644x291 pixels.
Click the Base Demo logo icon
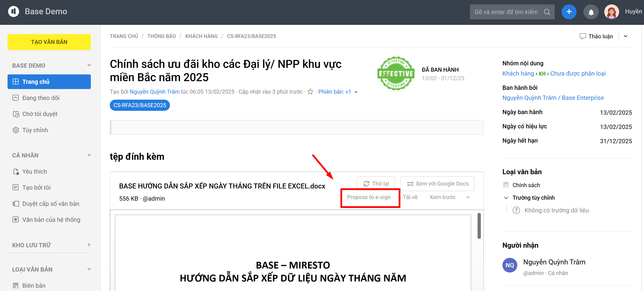coord(14,12)
